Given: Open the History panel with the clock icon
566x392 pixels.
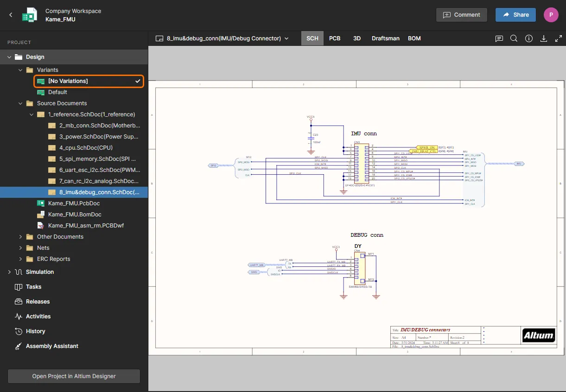Looking at the screenshot, I should click(x=36, y=331).
